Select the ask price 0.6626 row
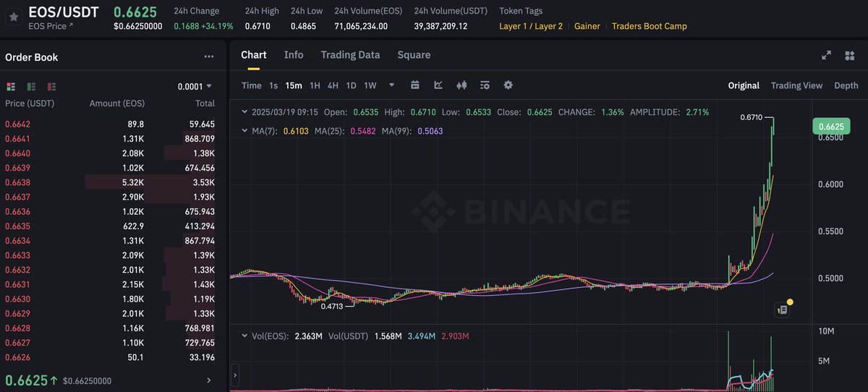868x392 pixels. (x=110, y=357)
